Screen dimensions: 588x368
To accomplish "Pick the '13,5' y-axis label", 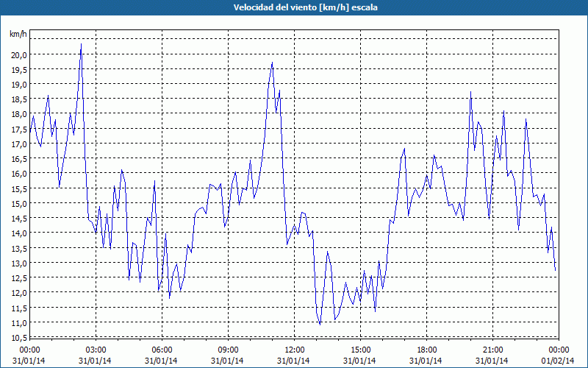I will (x=20, y=248).
